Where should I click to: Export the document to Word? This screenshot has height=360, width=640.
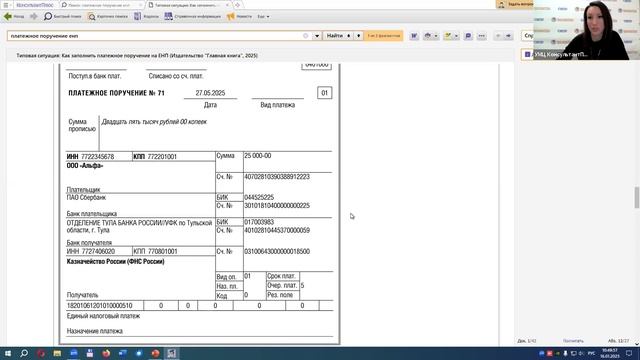click(414, 36)
